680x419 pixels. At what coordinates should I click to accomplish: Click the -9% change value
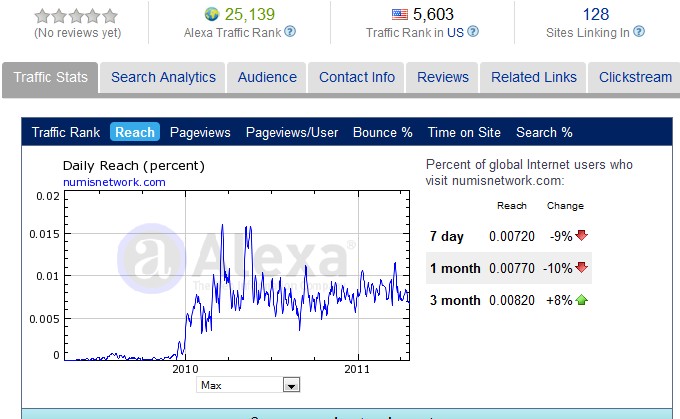point(561,236)
